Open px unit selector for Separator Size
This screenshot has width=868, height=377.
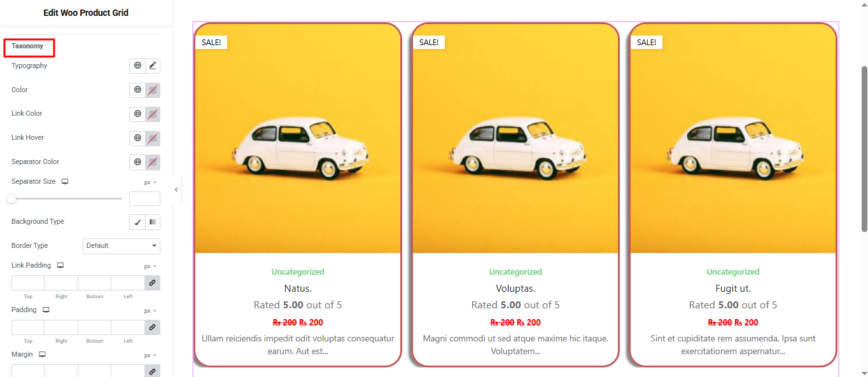[x=150, y=182]
